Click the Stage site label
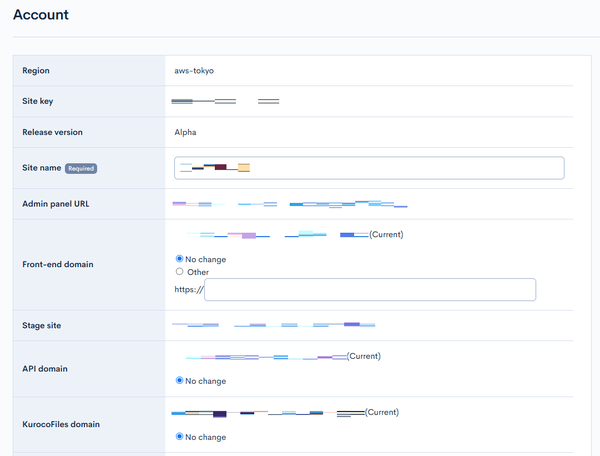Screen dimensions: 600x456 point(41,326)
